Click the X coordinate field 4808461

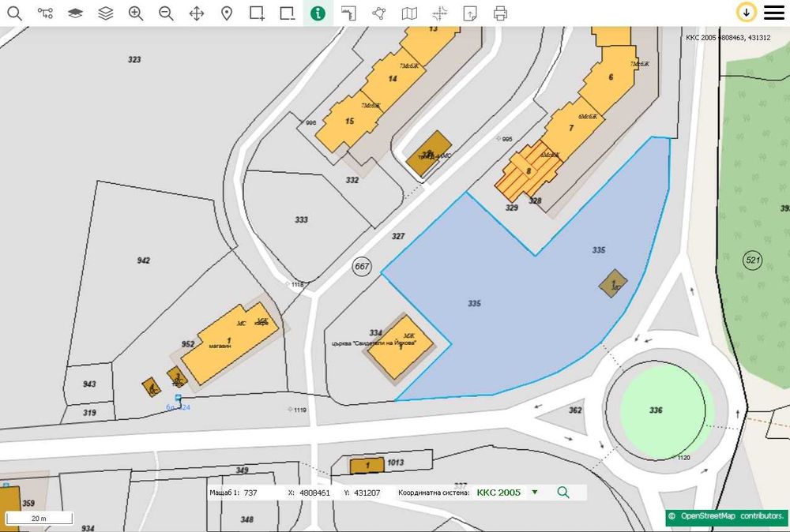click(315, 493)
